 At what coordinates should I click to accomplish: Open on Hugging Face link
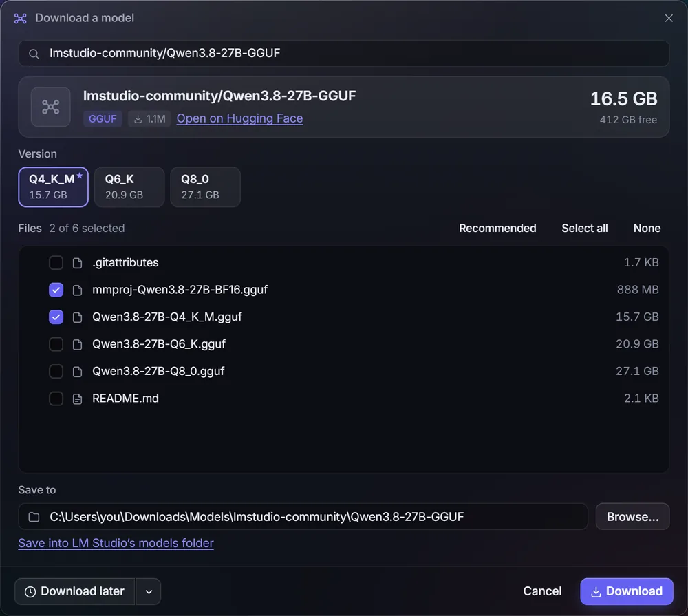click(239, 118)
